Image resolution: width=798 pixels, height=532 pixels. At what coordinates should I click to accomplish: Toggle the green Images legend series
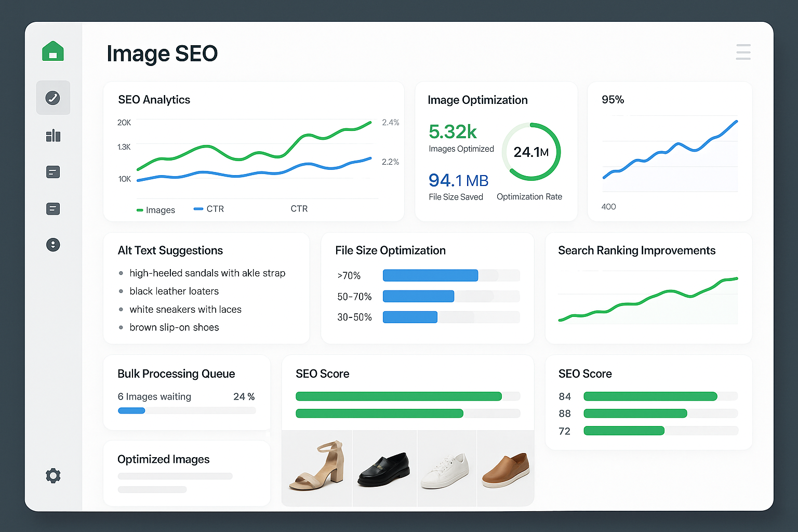pyautogui.click(x=156, y=210)
